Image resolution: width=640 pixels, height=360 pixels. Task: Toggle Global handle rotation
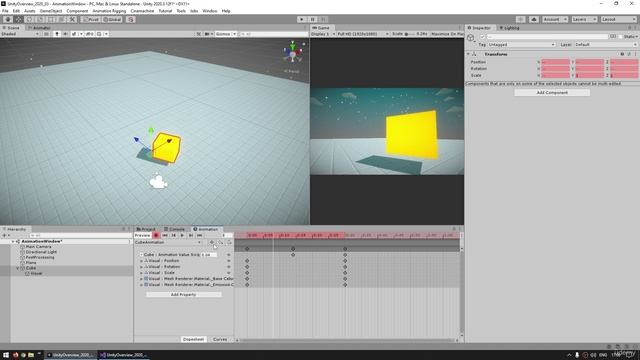(x=112, y=19)
